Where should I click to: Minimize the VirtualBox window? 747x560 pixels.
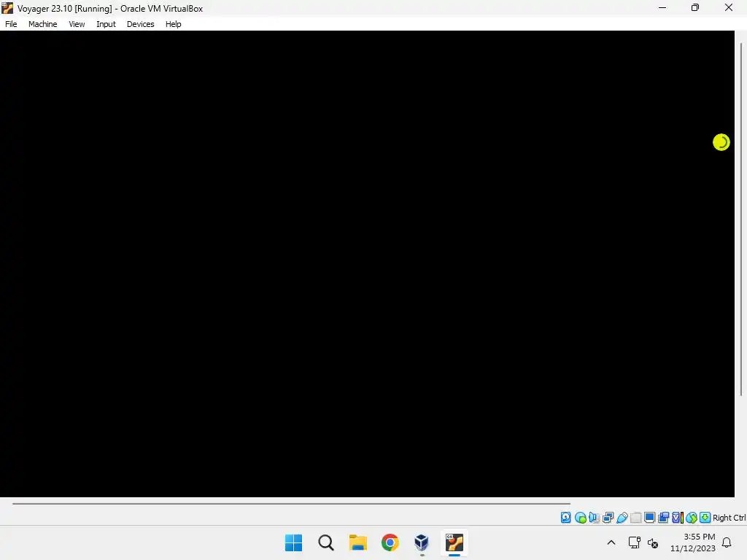pos(662,7)
